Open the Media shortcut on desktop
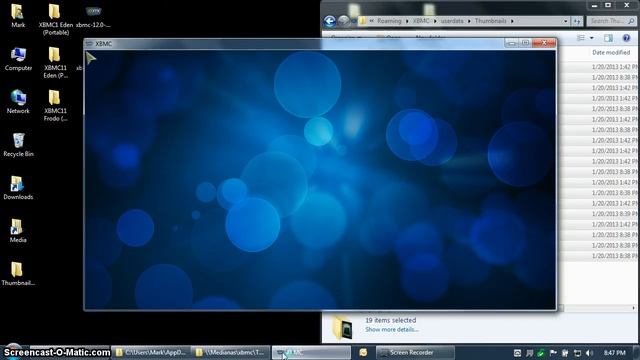Screen dimensions: 640x360 tap(18, 231)
